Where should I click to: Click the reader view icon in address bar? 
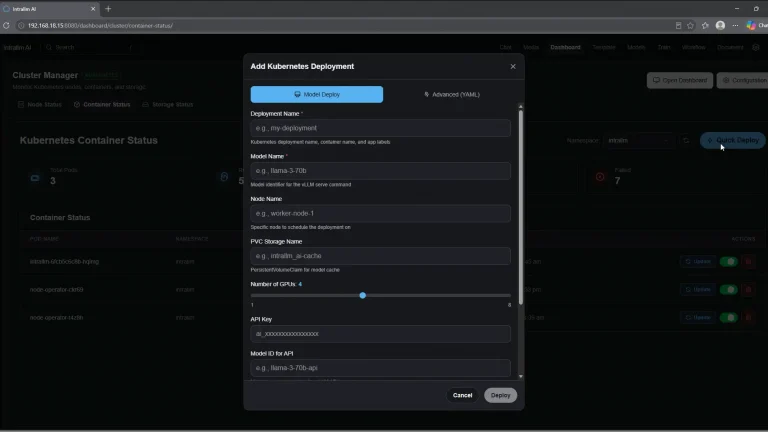point(678,25)
